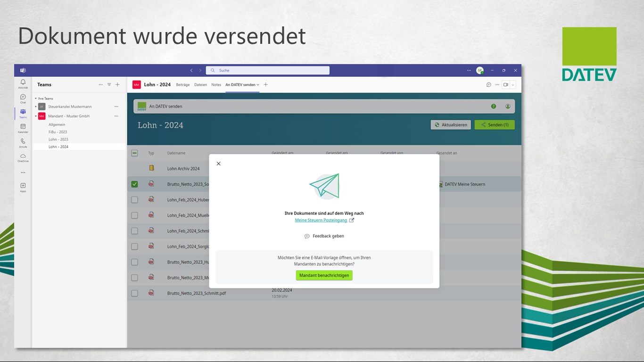Click the DATEV Meine Steuern recipient cell

coord(465,184)
